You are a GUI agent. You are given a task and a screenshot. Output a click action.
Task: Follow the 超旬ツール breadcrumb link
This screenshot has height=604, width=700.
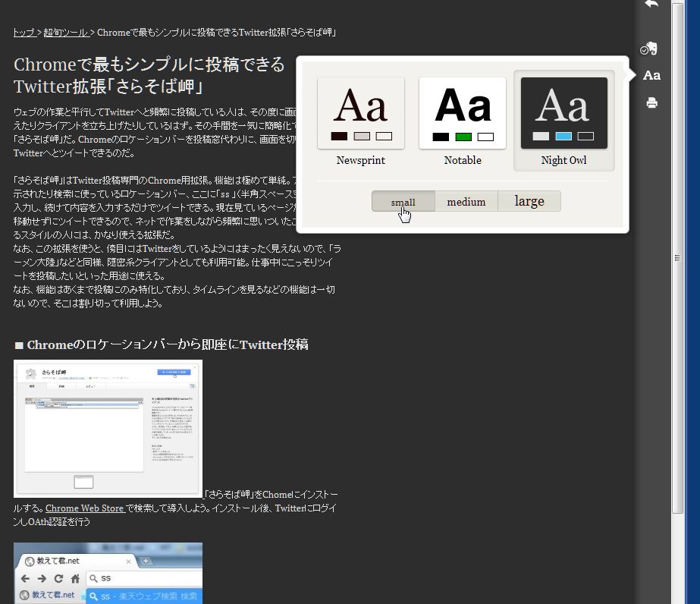click(x=66, y=33)
